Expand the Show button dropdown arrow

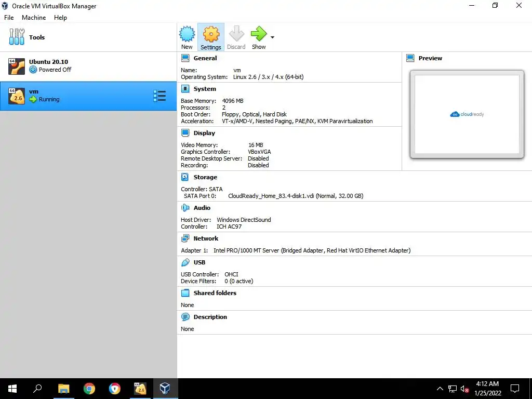(272, 37)
